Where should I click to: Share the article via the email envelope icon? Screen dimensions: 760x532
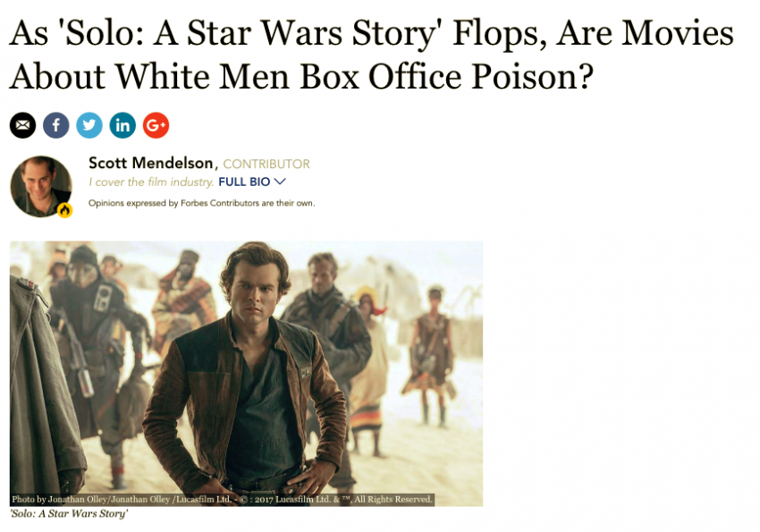(x=22, y=125)
